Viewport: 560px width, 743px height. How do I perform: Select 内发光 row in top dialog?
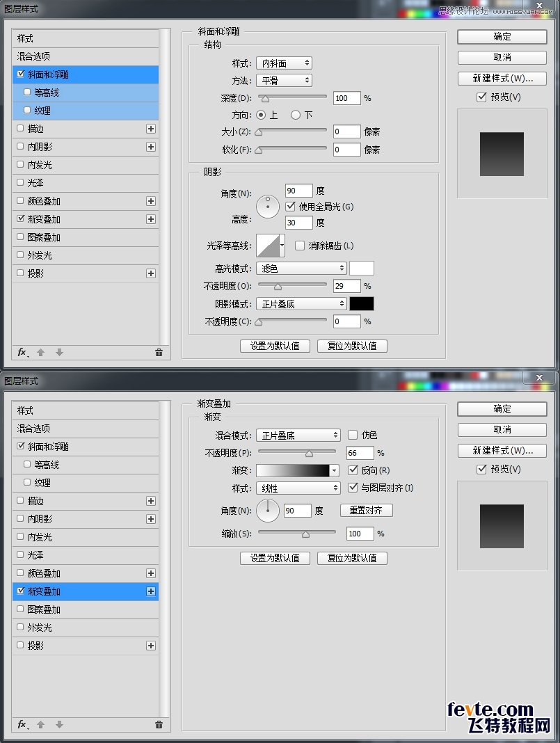86,165
